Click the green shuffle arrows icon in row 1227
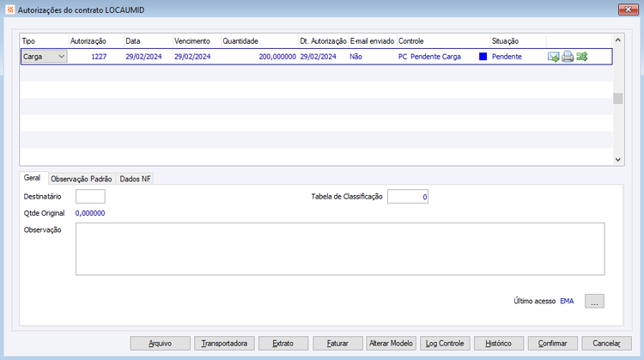 point(581,57)
